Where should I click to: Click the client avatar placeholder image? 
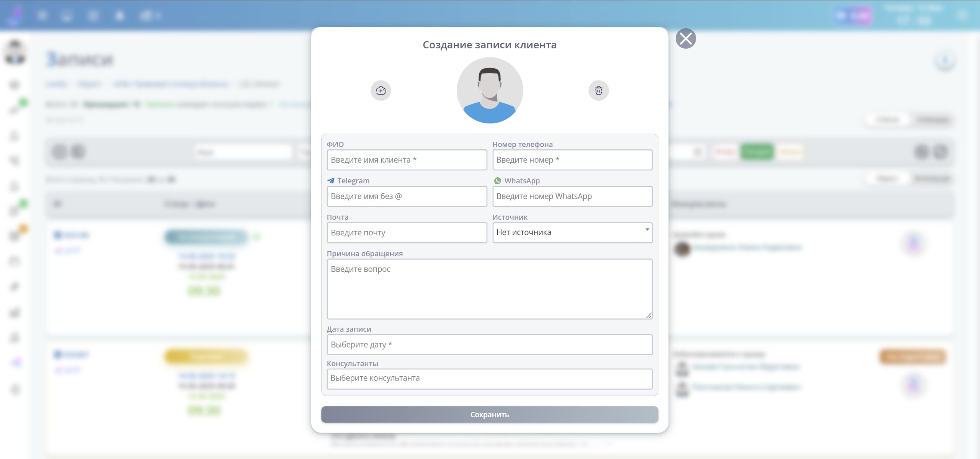(490, 90)
